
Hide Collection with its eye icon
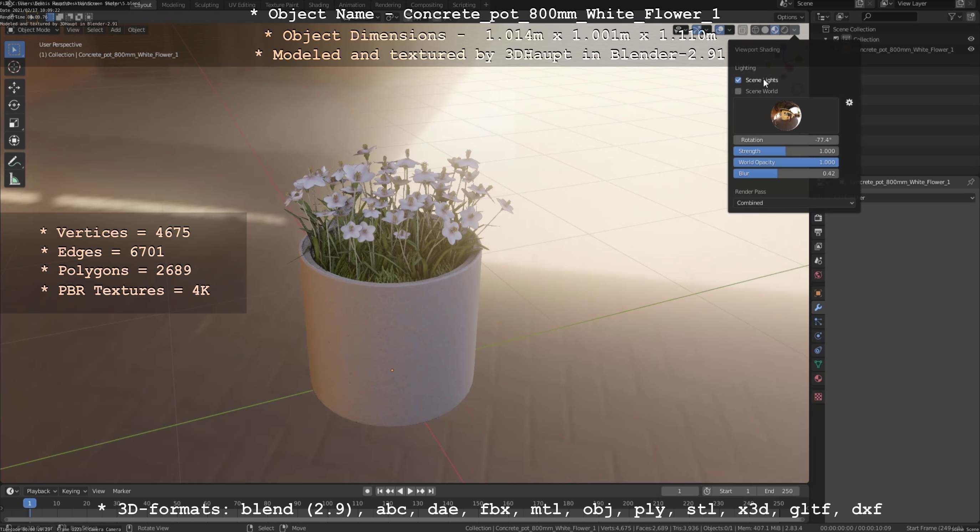(971, 39)
